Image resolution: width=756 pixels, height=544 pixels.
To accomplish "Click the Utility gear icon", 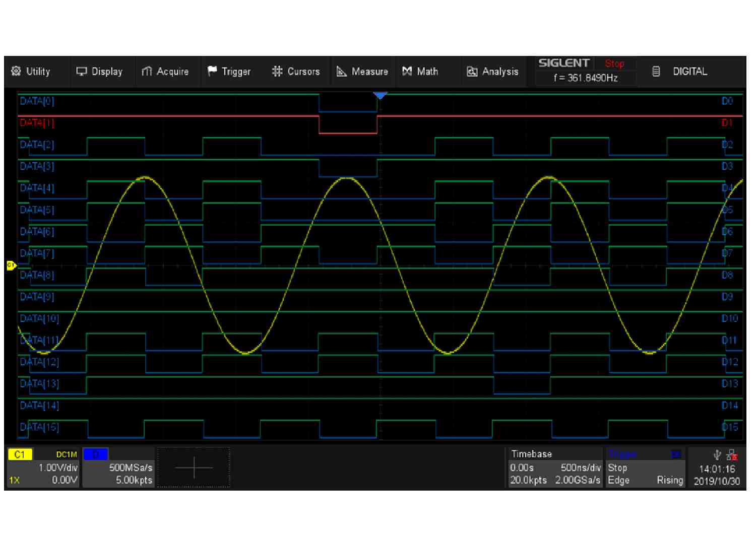I will pyautogui.click(x=16, y=71).
